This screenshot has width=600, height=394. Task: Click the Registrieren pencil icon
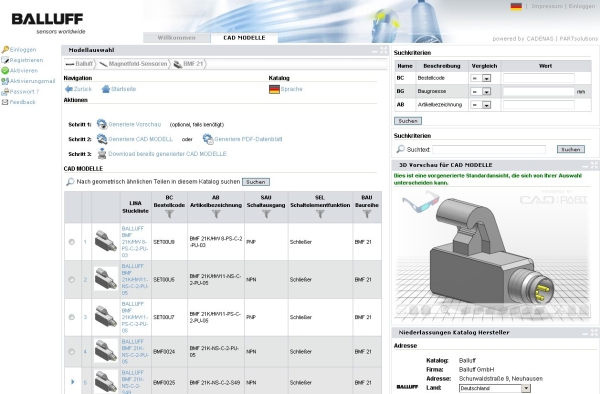point(5,60)
